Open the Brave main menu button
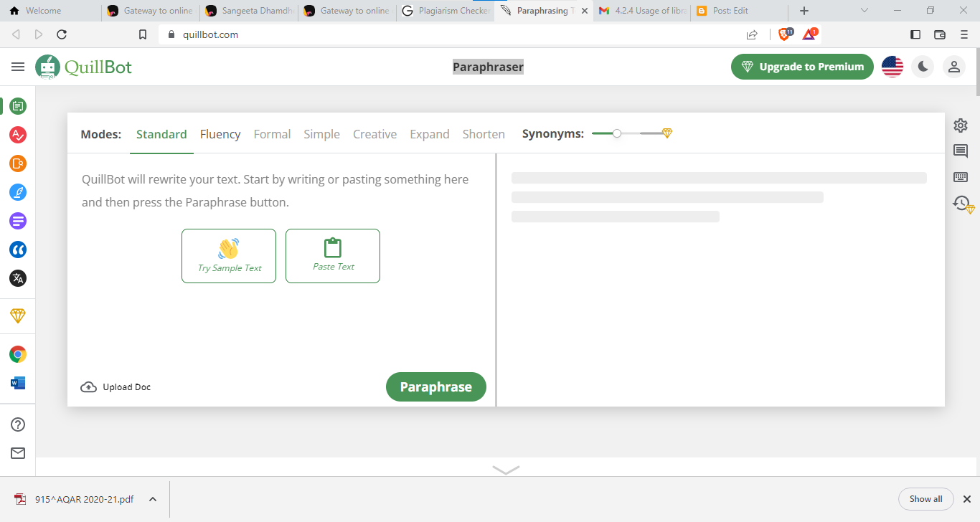Screen dimensions: 980x522 (x=964, y=34)
